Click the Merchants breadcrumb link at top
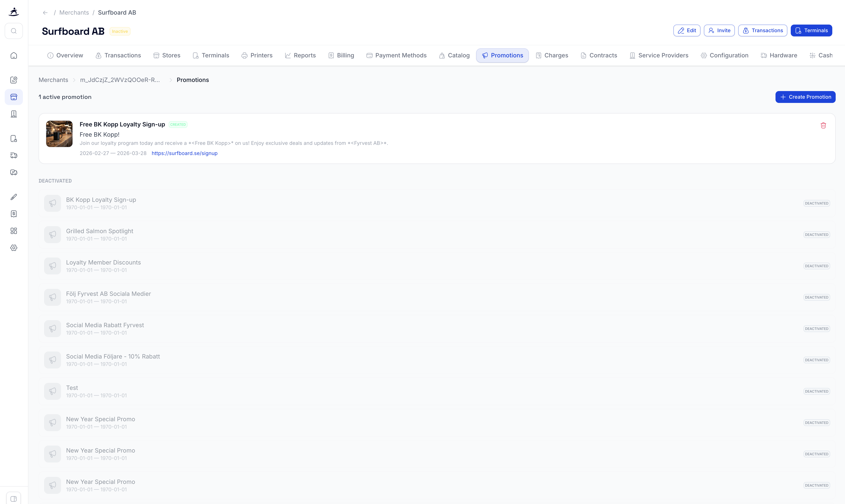The image size is (845, 504). pos(74,12)
